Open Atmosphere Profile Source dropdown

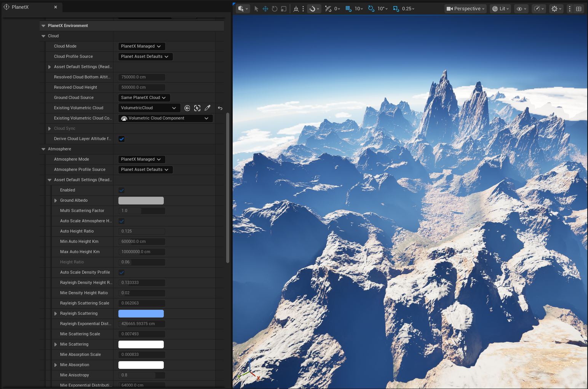(x=145, y=170)
